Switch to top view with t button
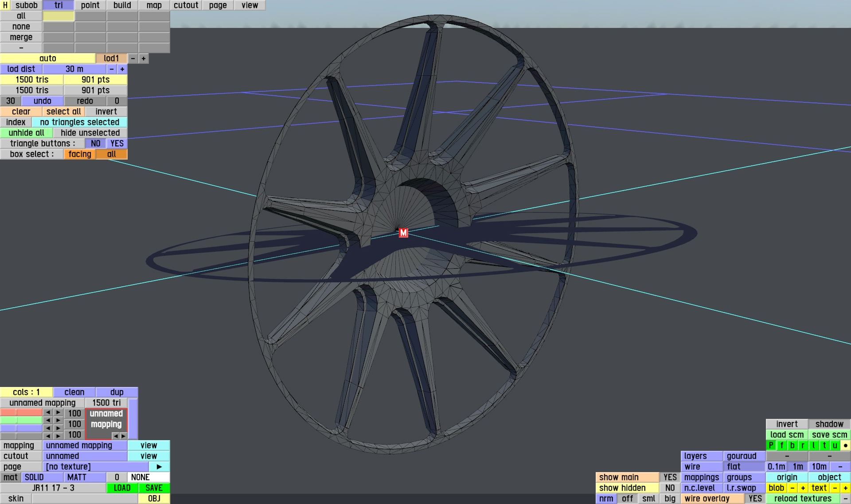 coord(824,445)
